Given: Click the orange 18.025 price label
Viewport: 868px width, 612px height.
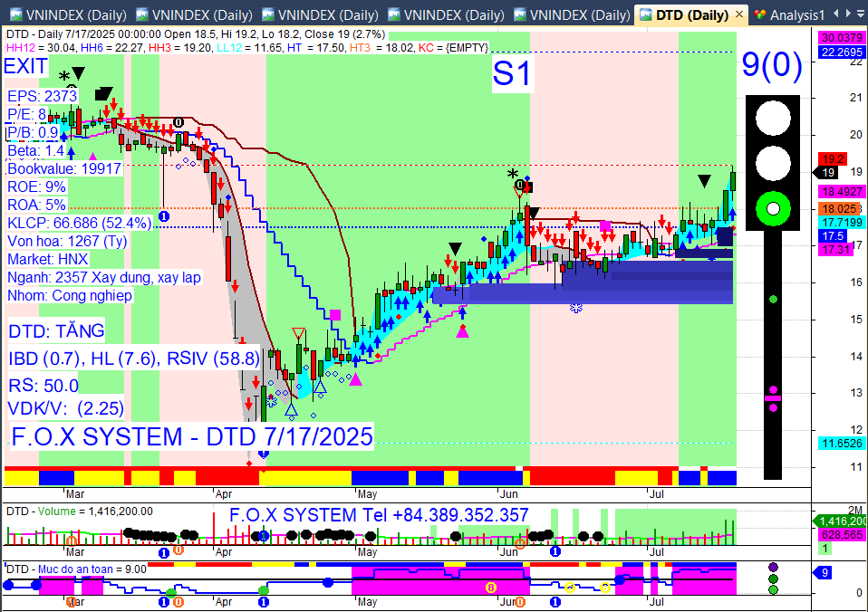Looking at the screenshot, I should coord(840,209).
